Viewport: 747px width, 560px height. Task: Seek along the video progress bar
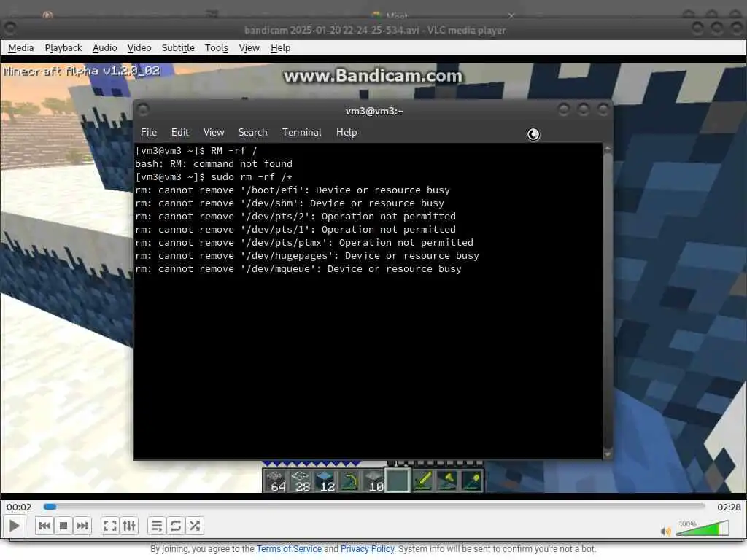coord(374,507)
